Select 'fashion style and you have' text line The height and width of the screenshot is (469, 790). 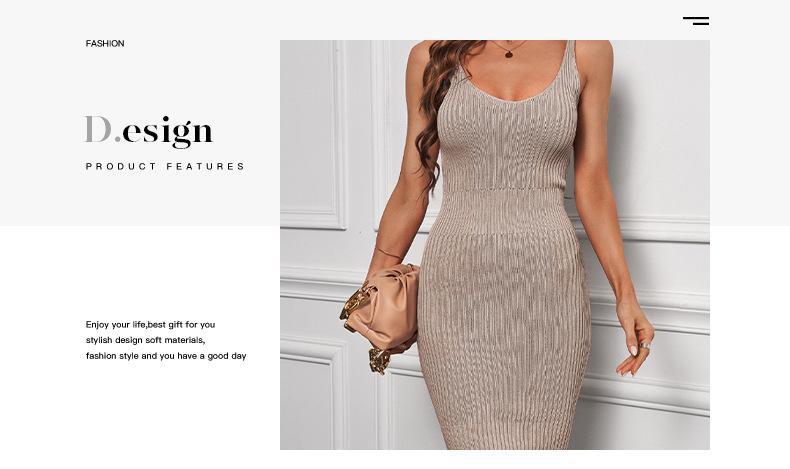tap(166, 356)
